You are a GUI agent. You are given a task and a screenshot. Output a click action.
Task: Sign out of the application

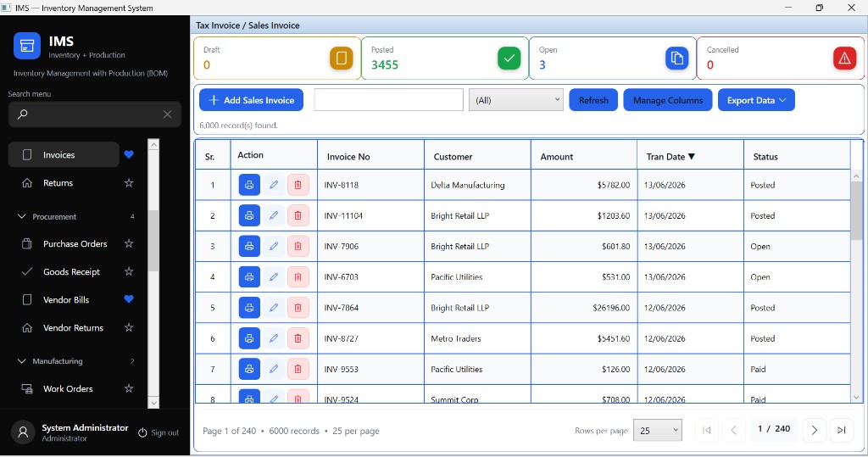click(x=159, y=432)
